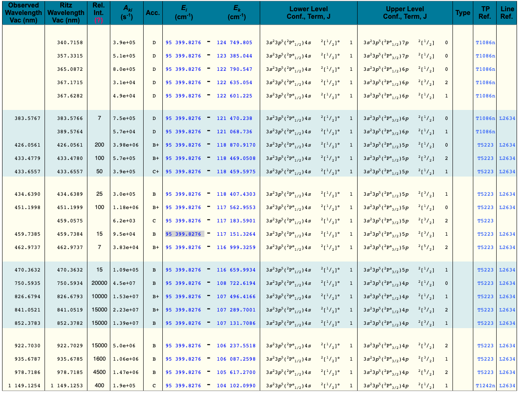Click the highlighted 95 399.8276 energy value
The height and width of the screenshot is (396, 532).
click(x=183, y=234)
